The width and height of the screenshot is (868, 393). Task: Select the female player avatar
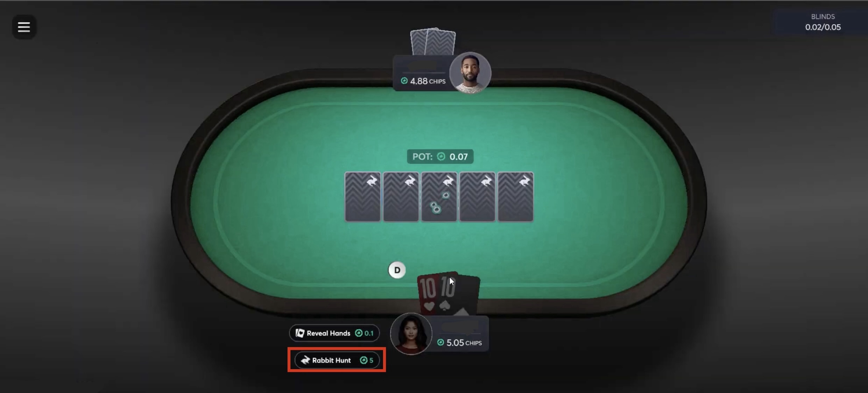(x=411, y=334)
